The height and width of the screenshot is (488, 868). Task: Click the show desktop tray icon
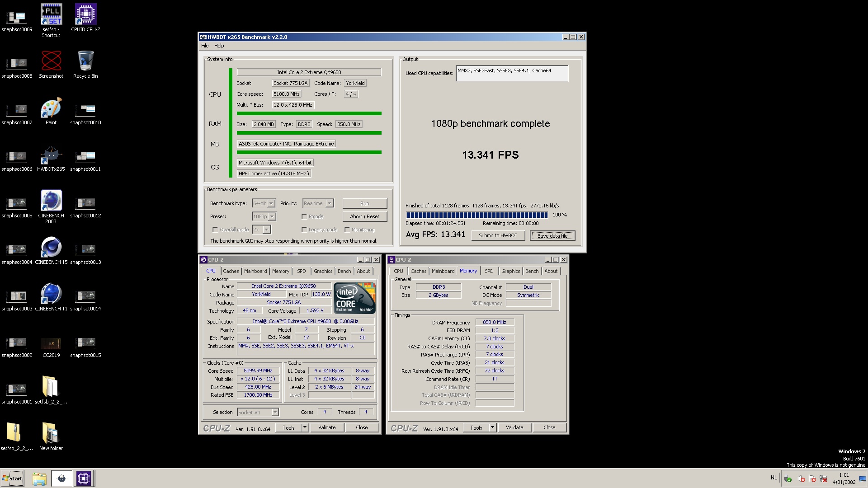coord(863,479)
